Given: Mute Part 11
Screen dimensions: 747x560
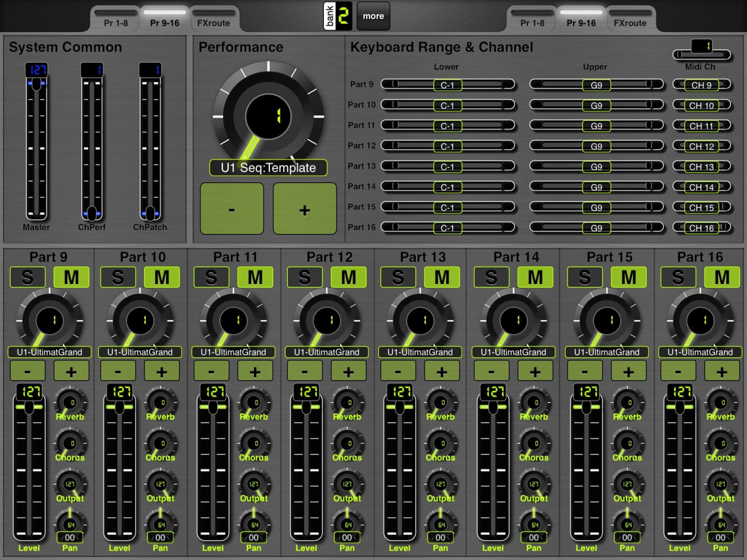Looking at the screenshot, I should point(255,277).
